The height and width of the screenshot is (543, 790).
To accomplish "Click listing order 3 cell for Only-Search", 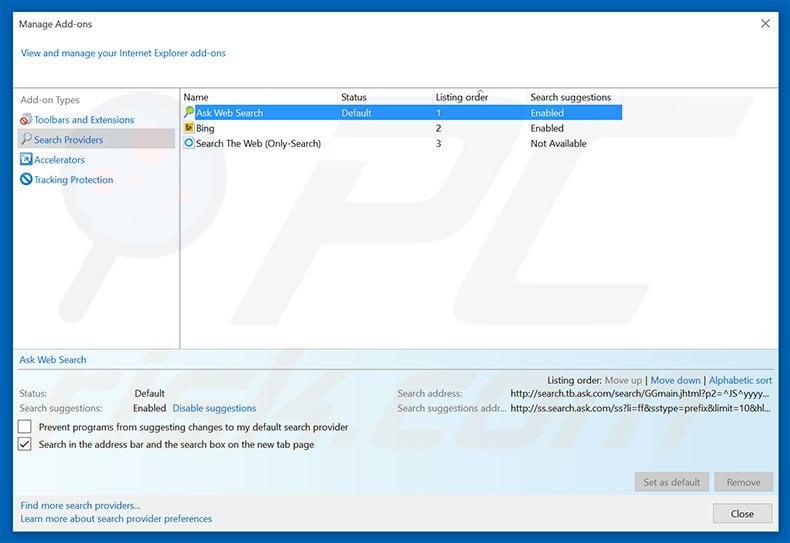I will pyautogui.click(x=438, y=143).
